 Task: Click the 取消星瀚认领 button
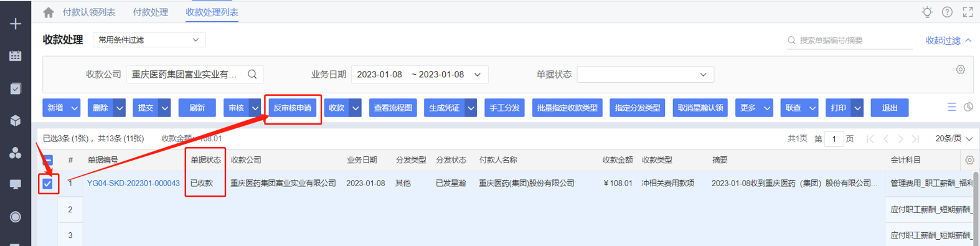click(x=700, y=108)
